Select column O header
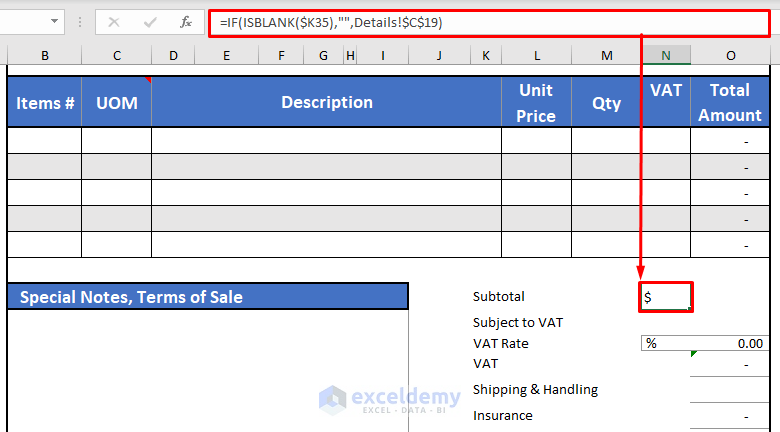Screen dimensions: 780x432 pos(730,56)
